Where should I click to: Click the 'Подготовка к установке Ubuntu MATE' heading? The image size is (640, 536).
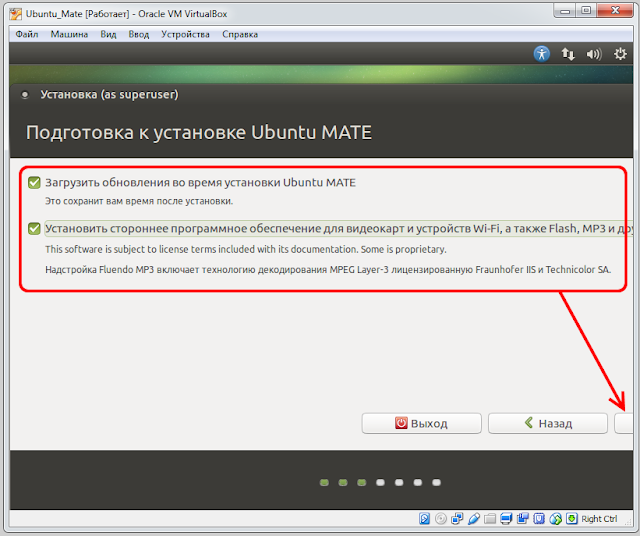coord(199,133)
